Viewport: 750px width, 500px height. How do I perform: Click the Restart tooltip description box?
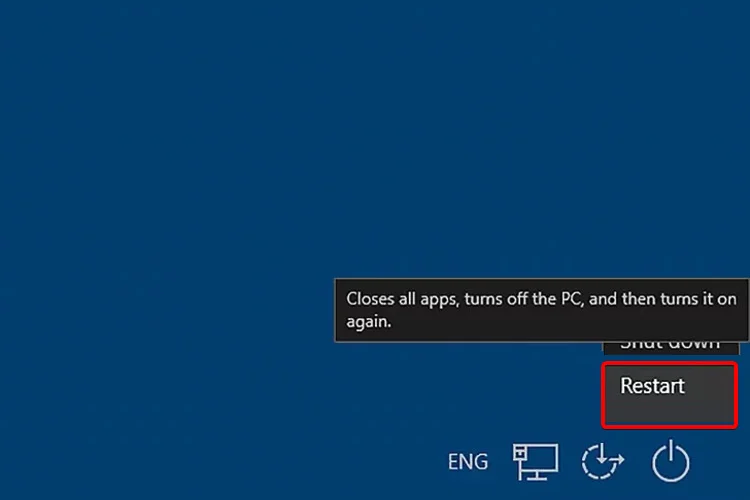coord(541,310)
